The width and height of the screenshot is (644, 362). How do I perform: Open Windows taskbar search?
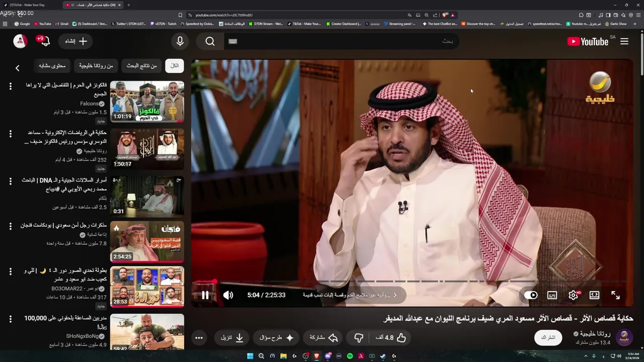click(261, 356)
